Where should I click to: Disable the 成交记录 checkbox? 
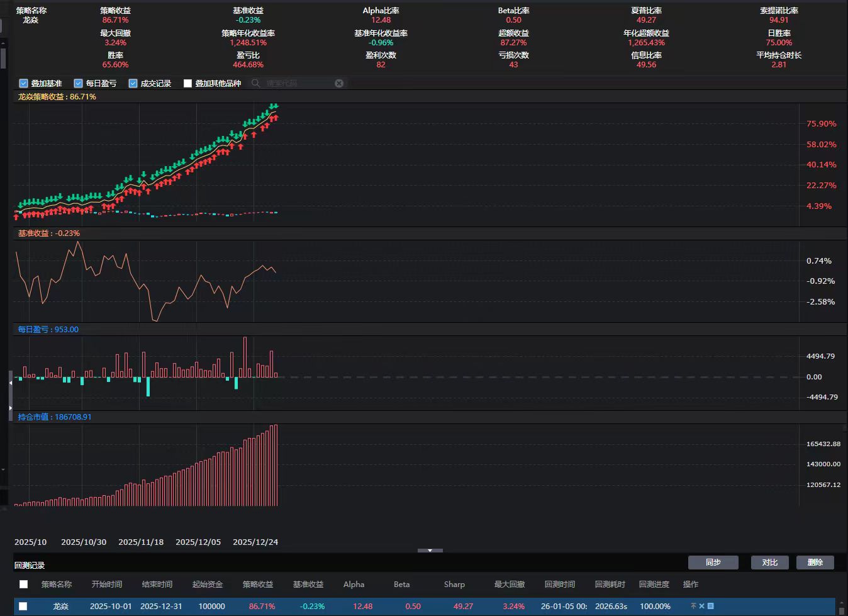(133, 83)
